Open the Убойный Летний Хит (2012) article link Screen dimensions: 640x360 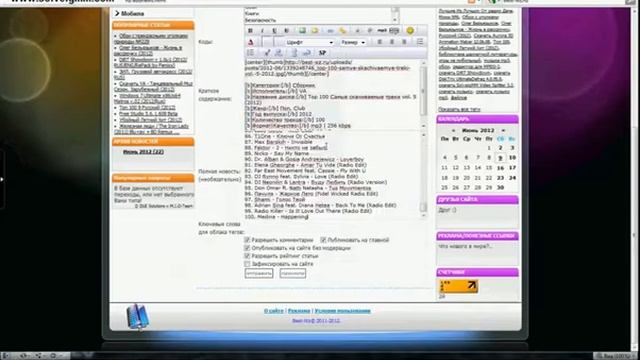pos(151,120)
